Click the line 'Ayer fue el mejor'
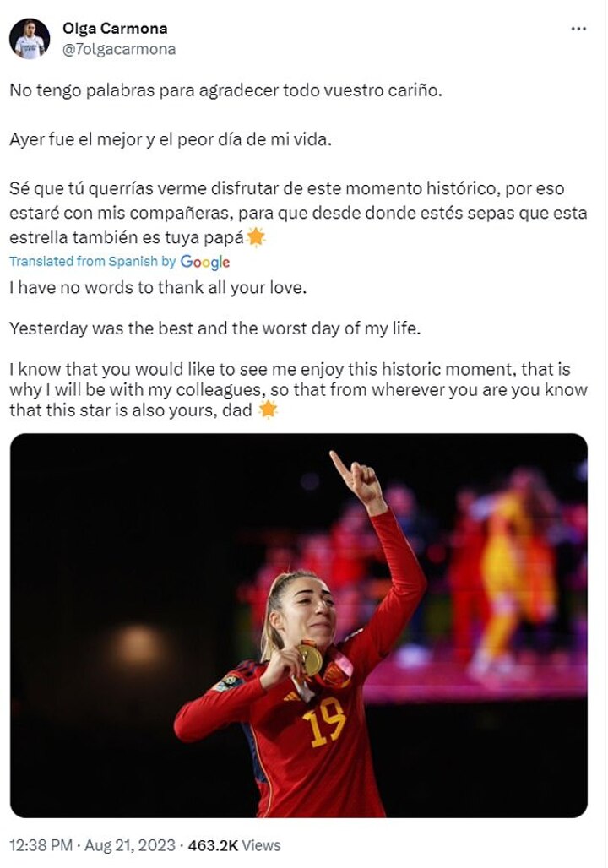This screenshot has width=608, height=868. point(171,139)
